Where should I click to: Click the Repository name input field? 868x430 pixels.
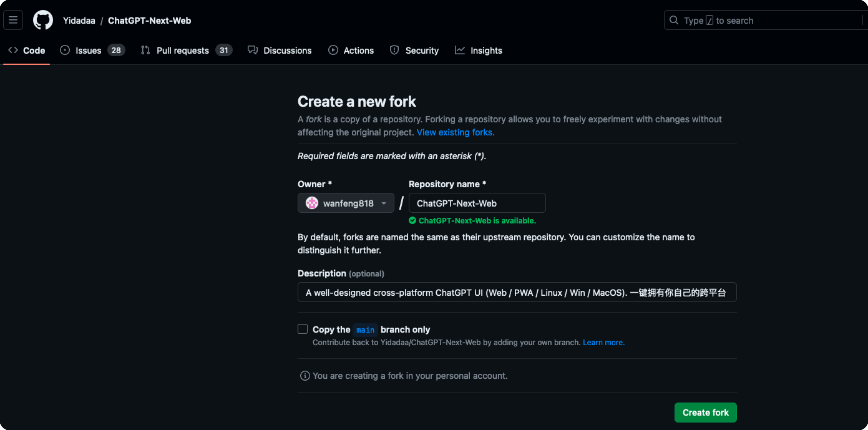click(x=477, y=203)
